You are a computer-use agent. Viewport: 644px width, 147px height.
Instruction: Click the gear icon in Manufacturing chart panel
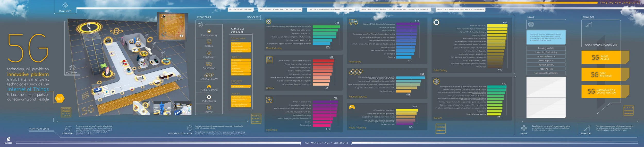(268, 21)
